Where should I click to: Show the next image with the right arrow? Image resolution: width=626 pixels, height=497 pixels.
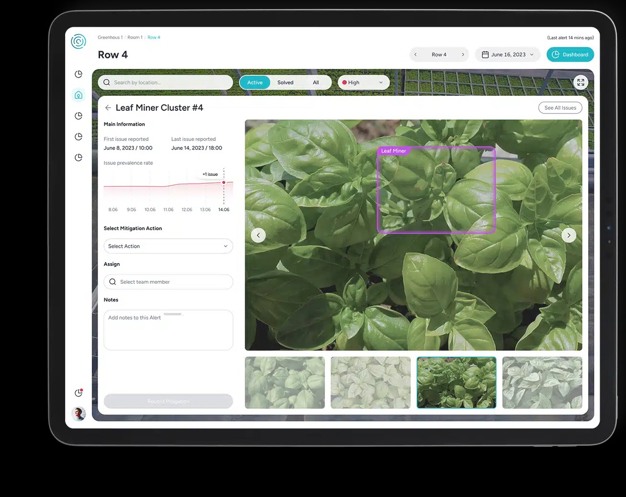(569, 235)
